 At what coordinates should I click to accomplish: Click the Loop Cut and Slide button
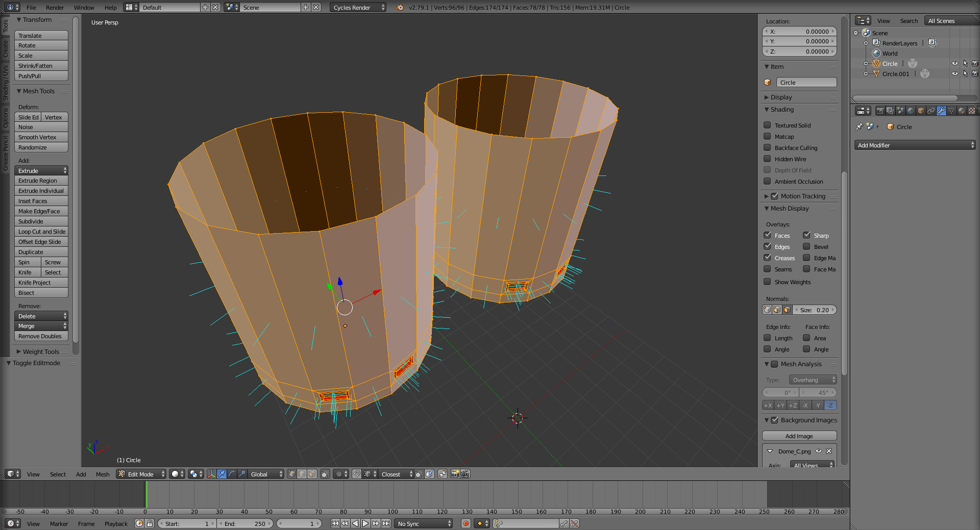click(41, 232)
